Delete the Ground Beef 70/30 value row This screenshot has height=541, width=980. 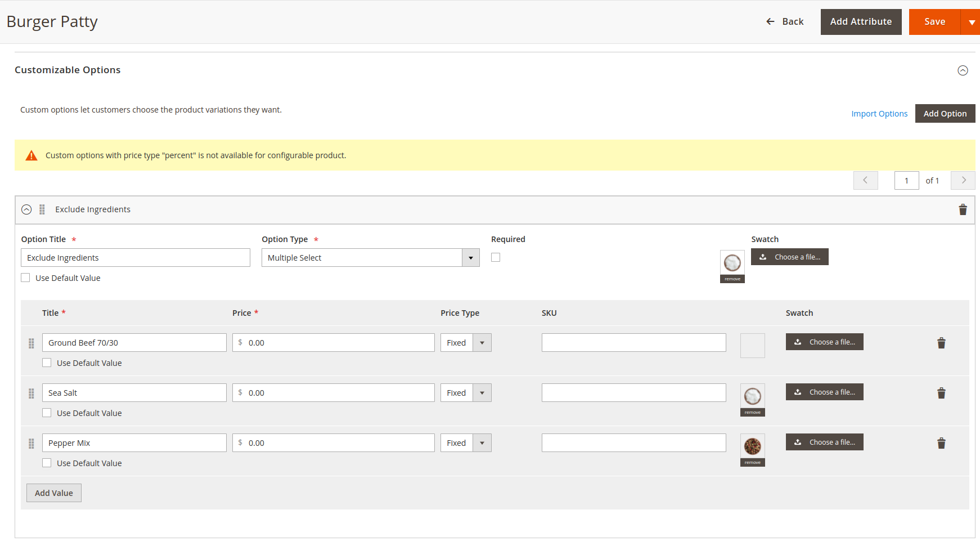(941, 343)
